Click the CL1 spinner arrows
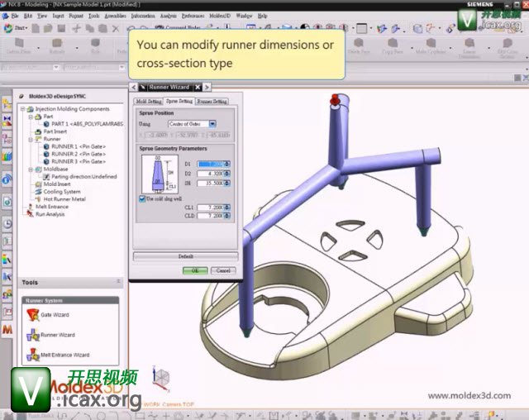The width and height of the screenshot is (529, 420). (227, 208)
